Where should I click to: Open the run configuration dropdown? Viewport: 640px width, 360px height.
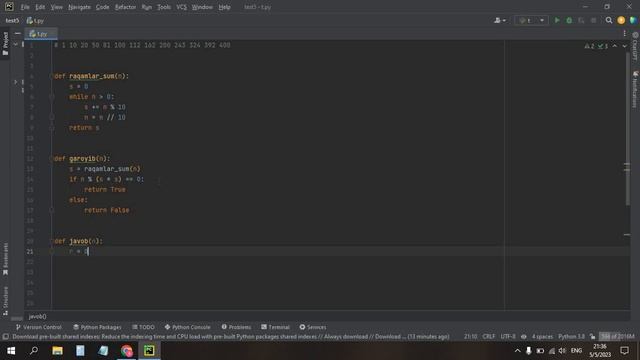pos(531,20)
